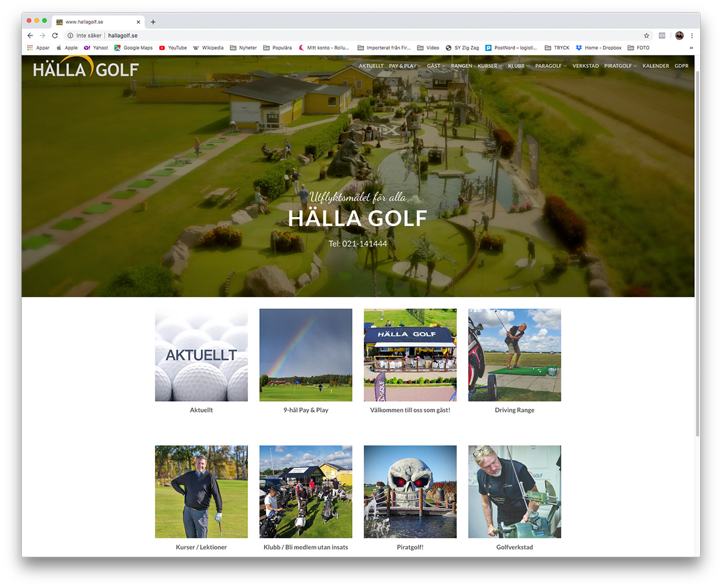Bookmark page with the star icon
Viewport: 722px width, 588px height.
(x=647, y=35)
